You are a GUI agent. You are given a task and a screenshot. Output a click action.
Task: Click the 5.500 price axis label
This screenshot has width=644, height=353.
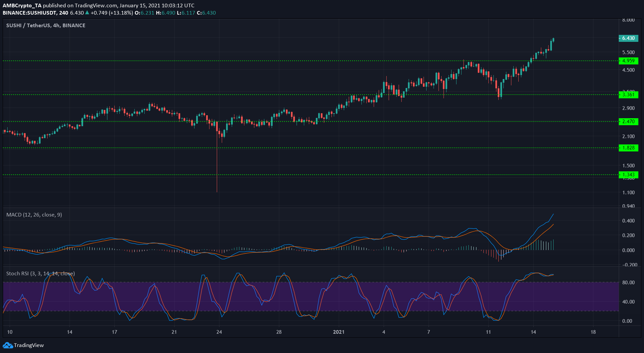pyautogui.click(x=628, y=52)
